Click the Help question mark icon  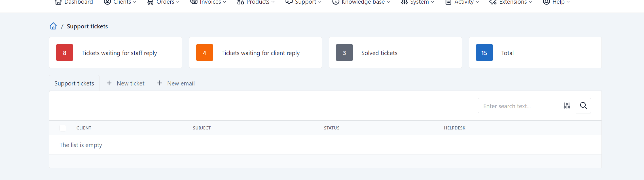546,2
